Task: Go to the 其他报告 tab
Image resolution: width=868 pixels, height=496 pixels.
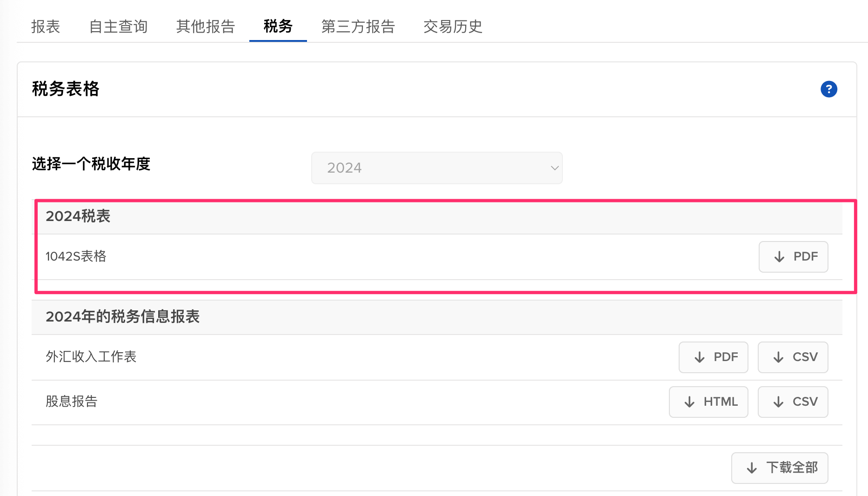Action: [206, 27]
